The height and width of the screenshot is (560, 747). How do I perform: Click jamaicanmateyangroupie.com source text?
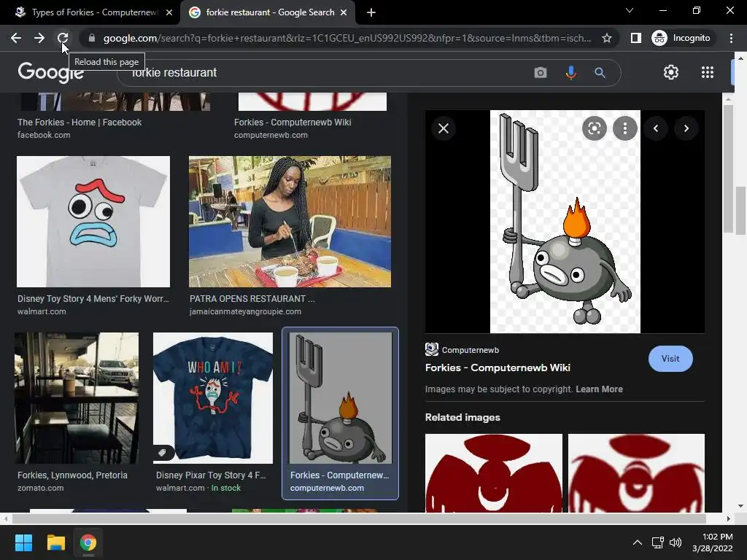coord(245,311)
